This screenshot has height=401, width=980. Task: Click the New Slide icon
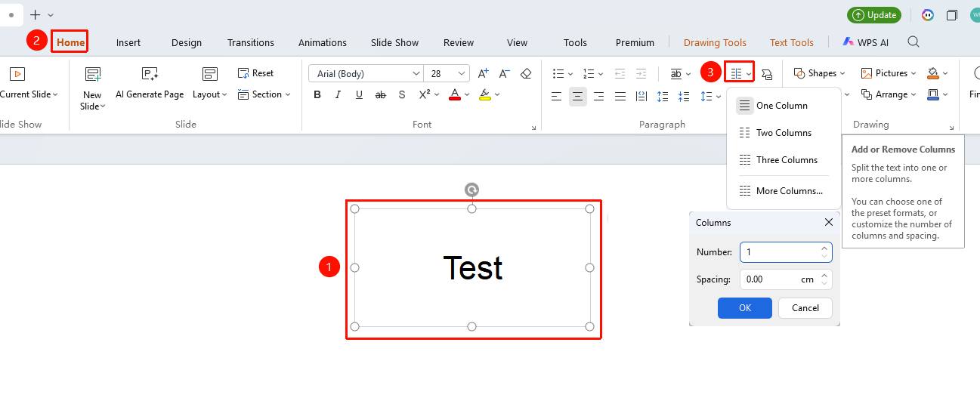[93, 74]
